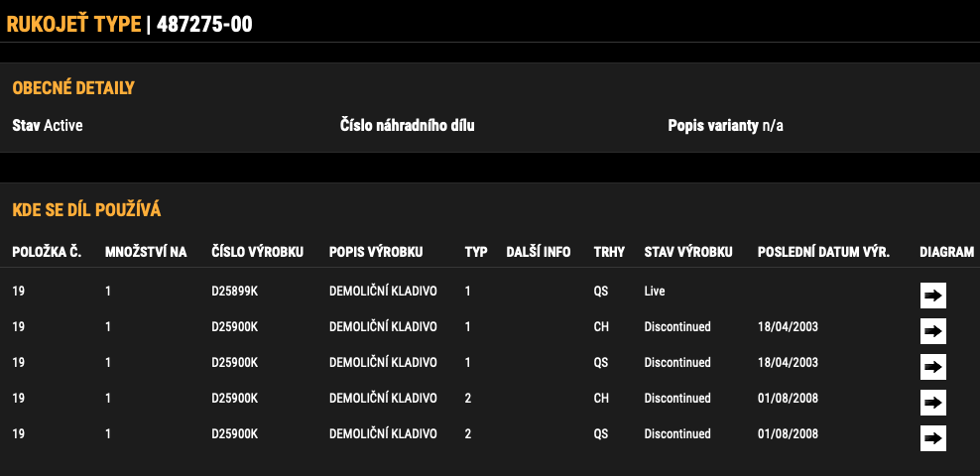Click the Množství na column header
980x476 pixels.
[x=146, y=252]
